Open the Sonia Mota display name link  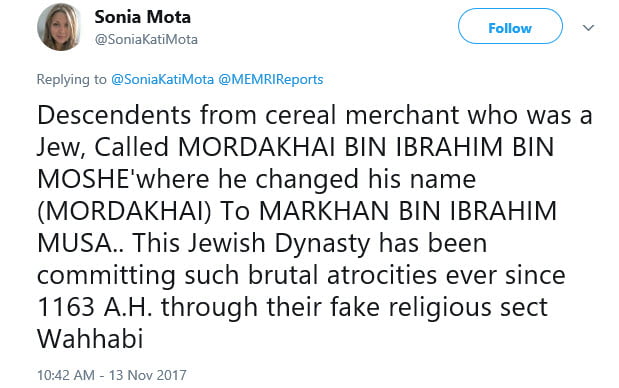point(143,17)
